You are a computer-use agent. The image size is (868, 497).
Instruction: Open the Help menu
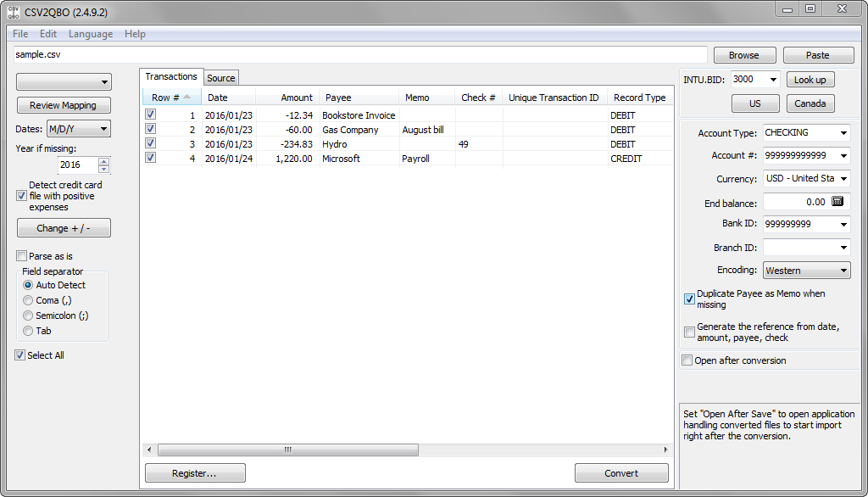(x=135, y=34)
